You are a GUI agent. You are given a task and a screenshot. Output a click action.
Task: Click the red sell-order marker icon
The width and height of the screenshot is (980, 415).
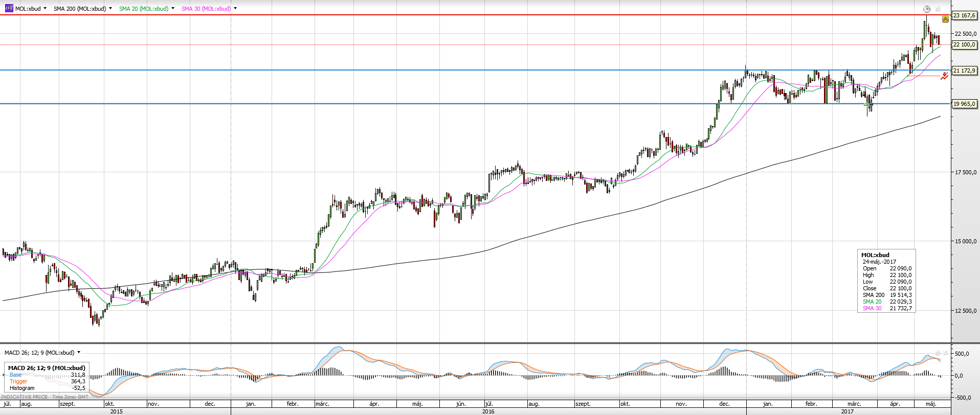944,76
